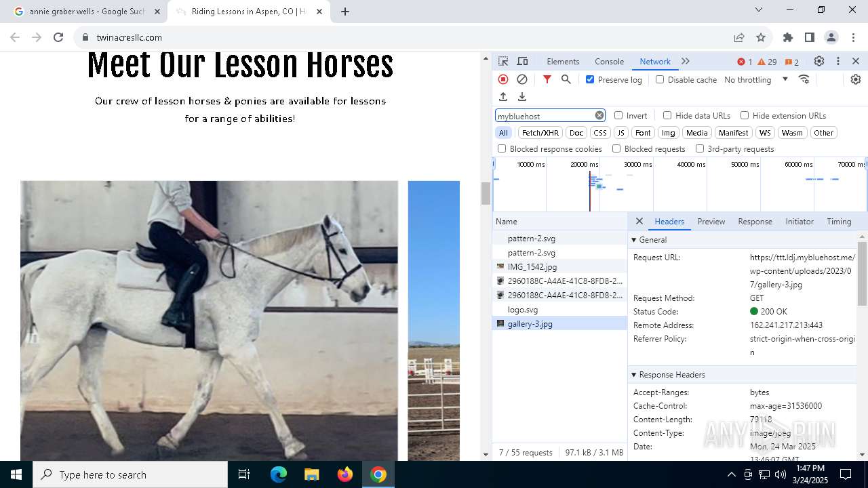
Task: Check 3rd-party requests
Action: (x=700, y=148)
